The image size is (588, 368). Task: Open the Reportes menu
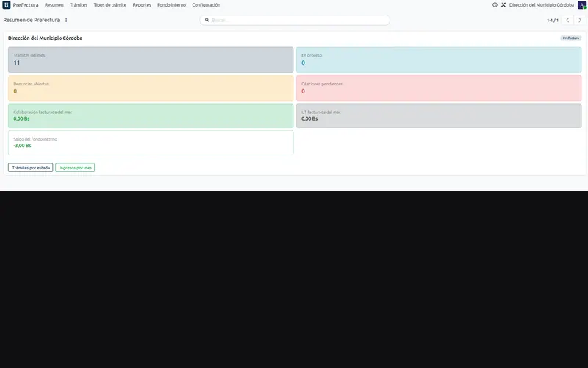[142, 5]
